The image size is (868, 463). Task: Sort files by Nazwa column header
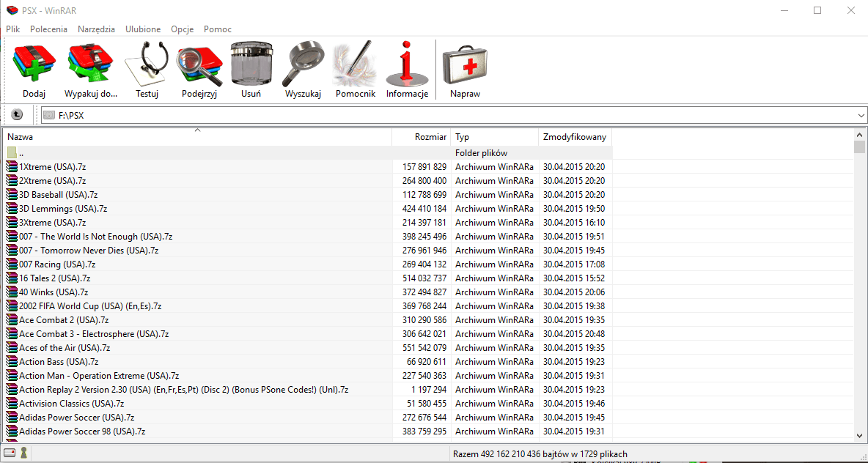[x=198, y=137]
